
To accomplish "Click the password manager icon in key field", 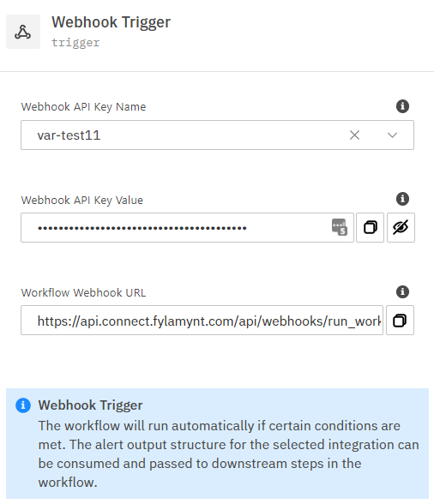I will tap(340, 227).
